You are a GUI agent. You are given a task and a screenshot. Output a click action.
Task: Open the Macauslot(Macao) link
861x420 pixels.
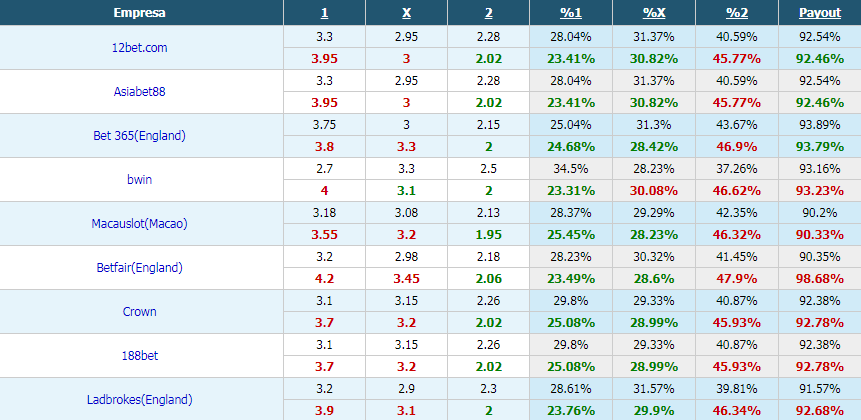point(139,223)
